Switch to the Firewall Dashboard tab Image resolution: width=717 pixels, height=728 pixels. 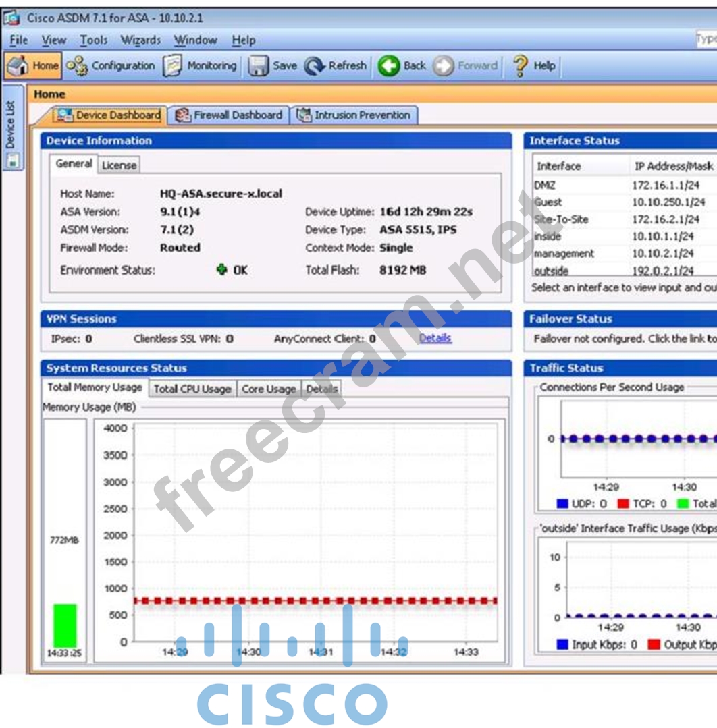pyautogui.click(x=230, y=115)
